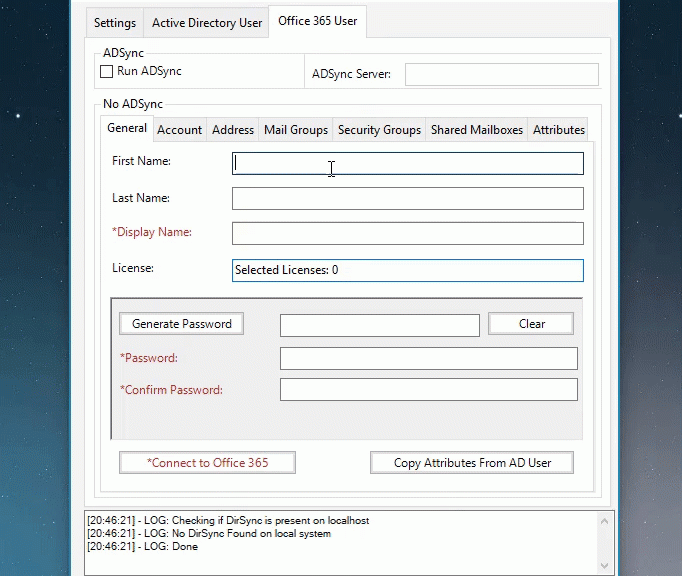Select the Office 365 User tab
The image size is (682, 576).
(318, 21)
